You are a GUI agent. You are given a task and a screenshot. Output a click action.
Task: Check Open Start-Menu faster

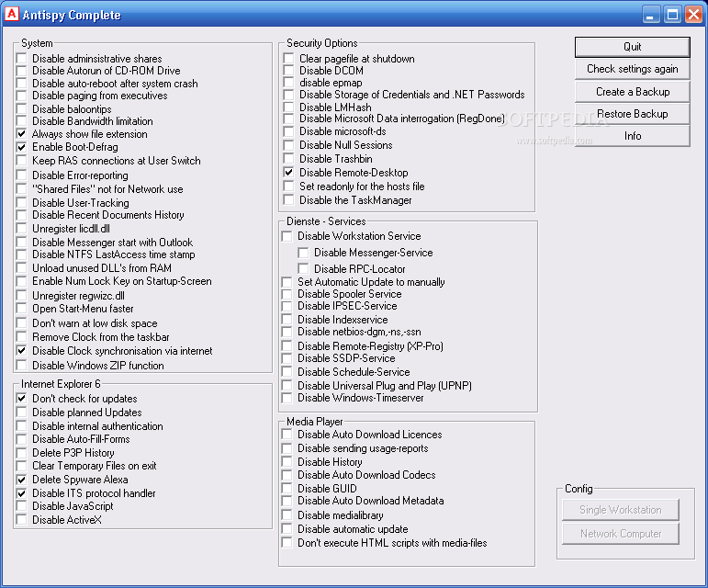pyautogui.click(x=21, y=309)
